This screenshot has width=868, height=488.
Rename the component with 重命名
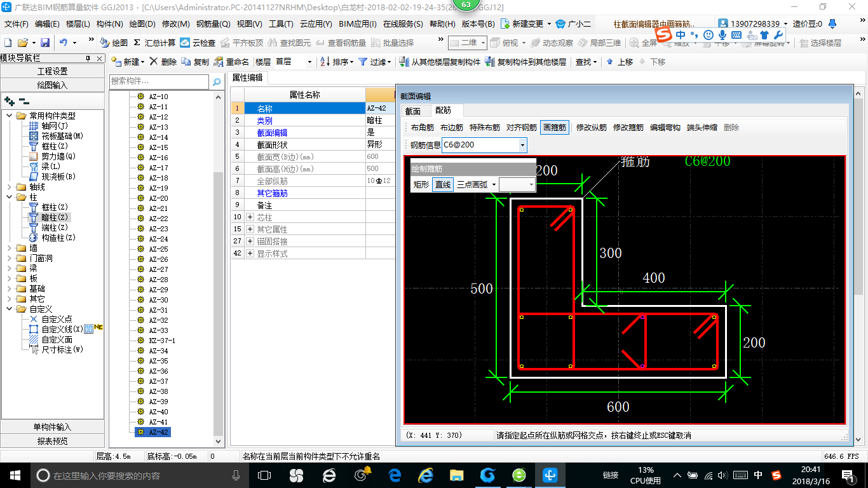tap(232, 62)
